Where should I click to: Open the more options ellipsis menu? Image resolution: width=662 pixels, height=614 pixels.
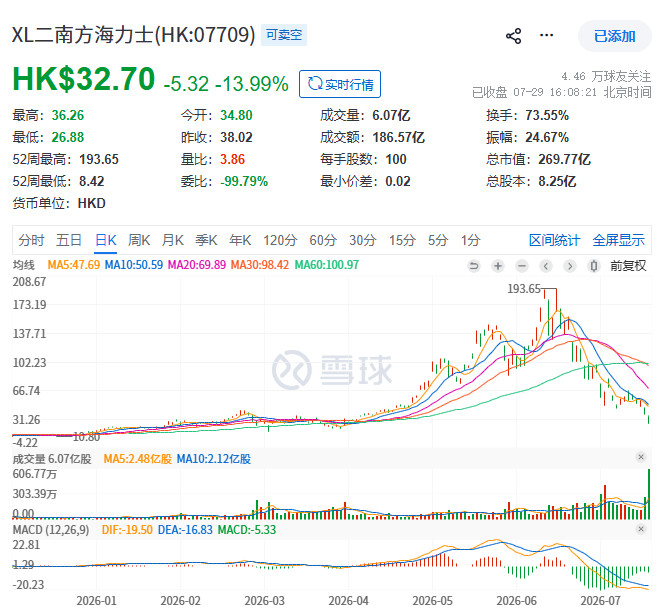[546, 35]
